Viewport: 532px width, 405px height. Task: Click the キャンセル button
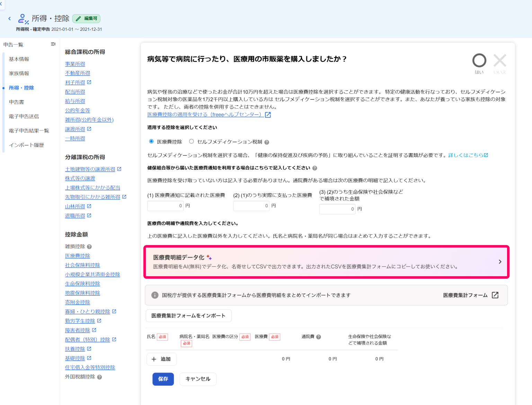[x=198, y=379]
